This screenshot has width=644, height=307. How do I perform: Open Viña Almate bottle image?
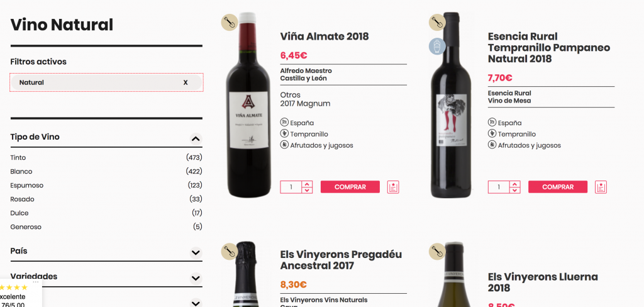pyautogui.click(x=248, y=105)
